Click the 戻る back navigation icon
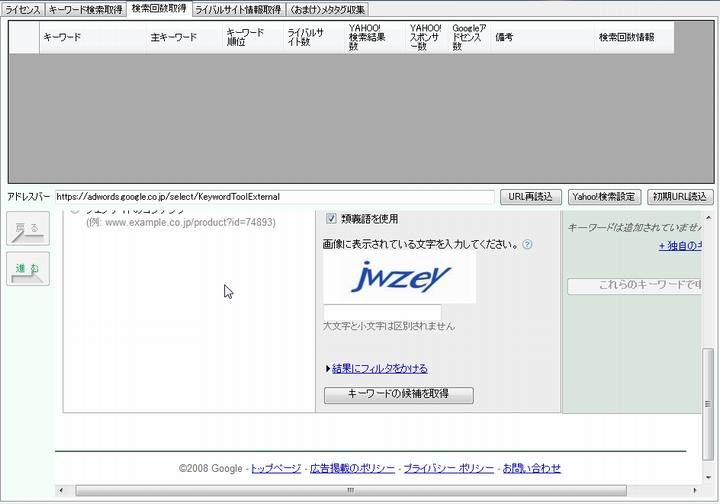Screen dimensions: 720x504 tap(28, 229)
